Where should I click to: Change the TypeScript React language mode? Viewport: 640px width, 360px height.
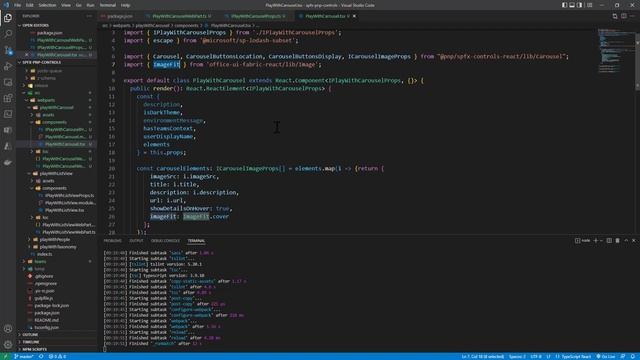tap(573, 356)
